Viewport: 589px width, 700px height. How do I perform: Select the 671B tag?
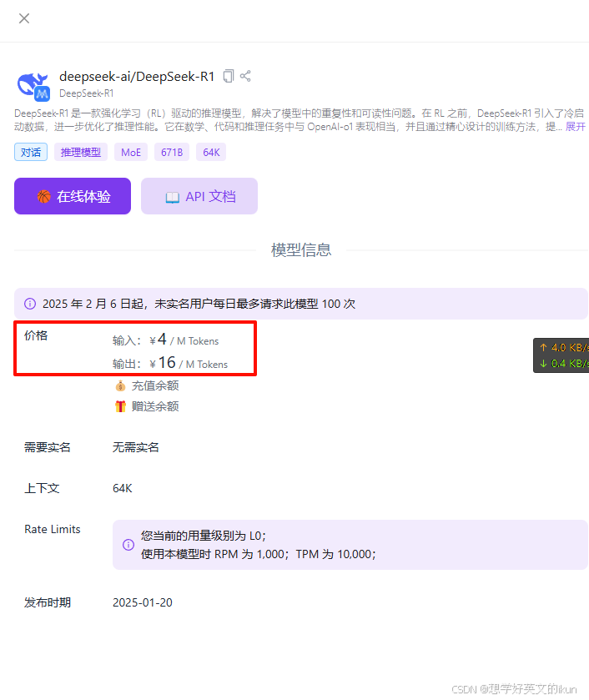172,152
